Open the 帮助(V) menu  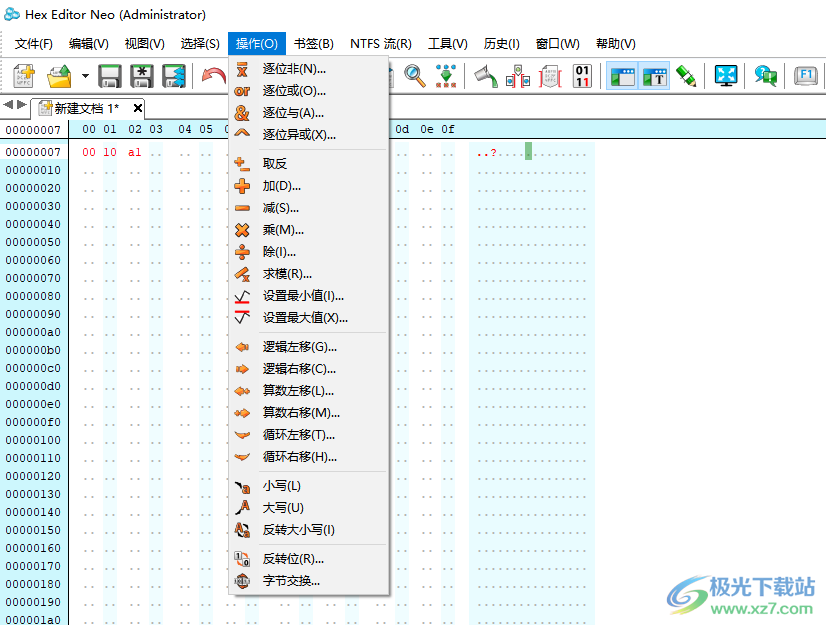click(615, 44)
